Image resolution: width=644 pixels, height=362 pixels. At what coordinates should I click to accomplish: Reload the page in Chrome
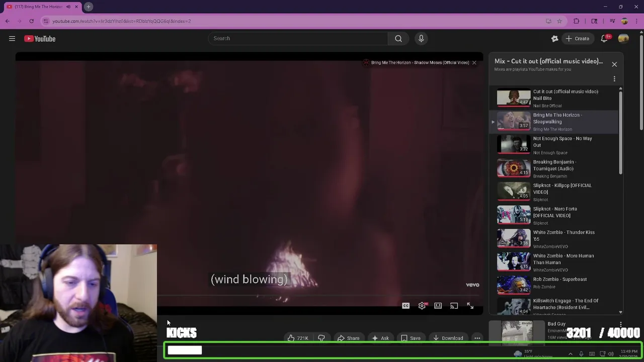click(x=31, y=21)
